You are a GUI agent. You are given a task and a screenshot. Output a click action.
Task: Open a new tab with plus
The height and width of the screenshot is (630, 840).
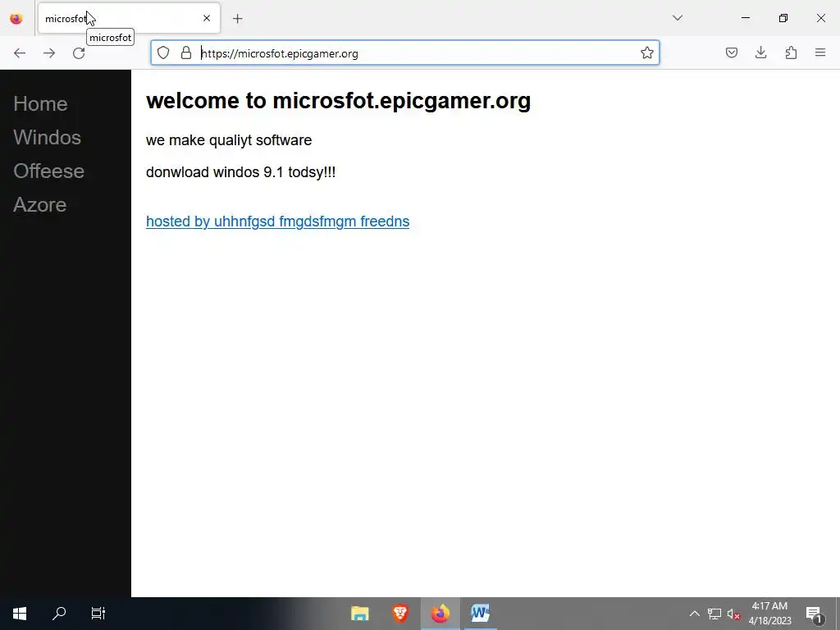coord(237,19)
